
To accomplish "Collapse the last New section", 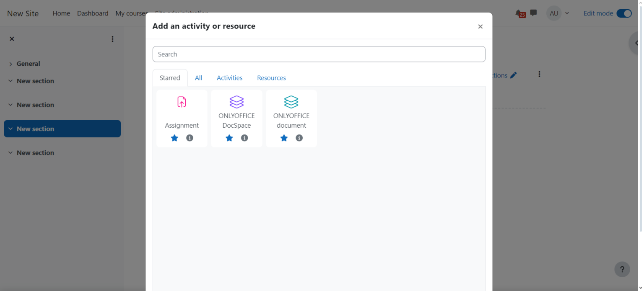I will point(10,153).
